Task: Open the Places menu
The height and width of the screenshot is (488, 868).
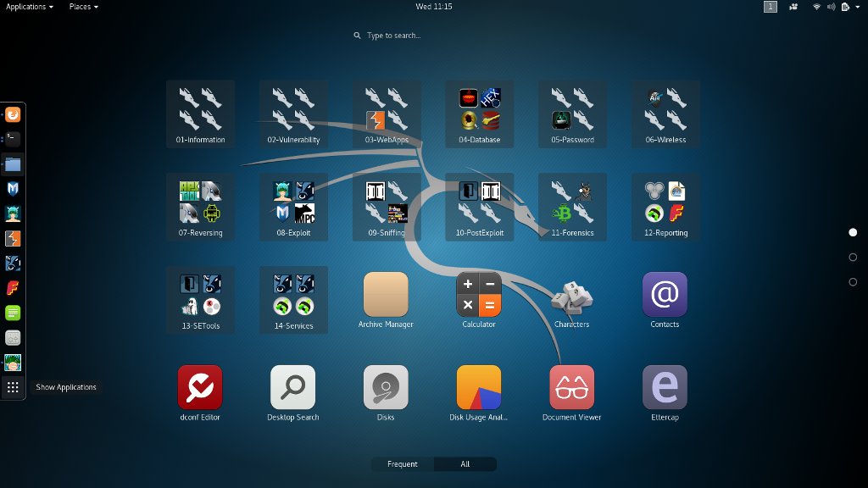Action: tap(81, 7)
